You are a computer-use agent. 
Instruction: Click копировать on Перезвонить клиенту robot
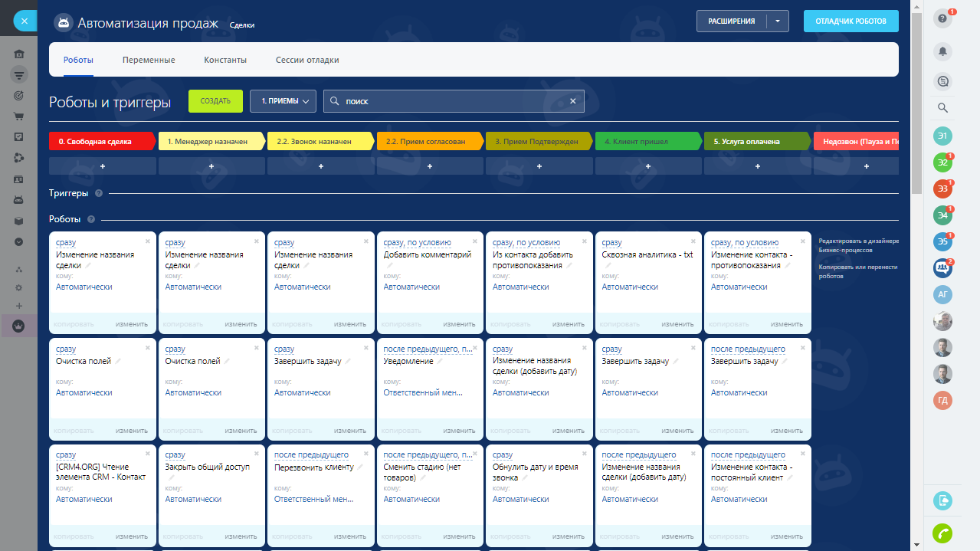pos(292,536)
